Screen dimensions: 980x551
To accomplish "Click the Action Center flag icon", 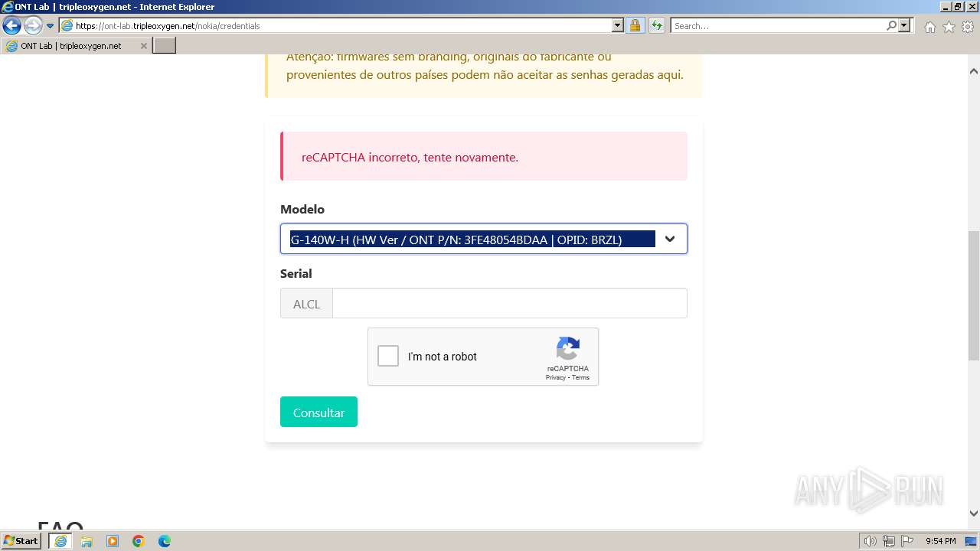I will (906, 541).
